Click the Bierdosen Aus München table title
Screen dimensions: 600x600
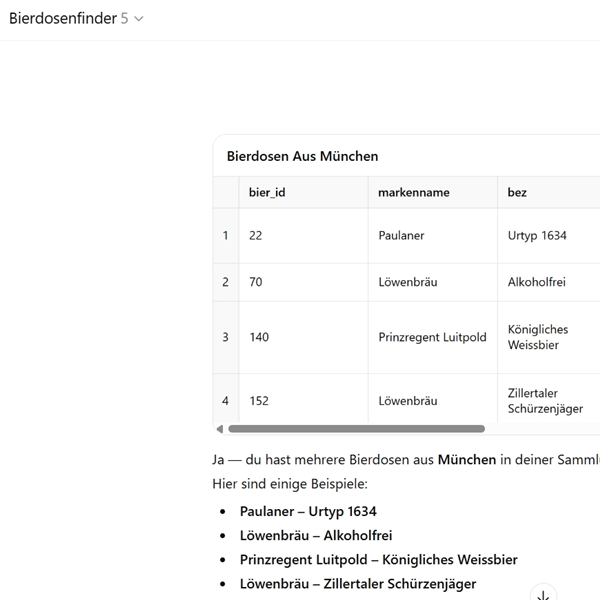click(302, 156)
